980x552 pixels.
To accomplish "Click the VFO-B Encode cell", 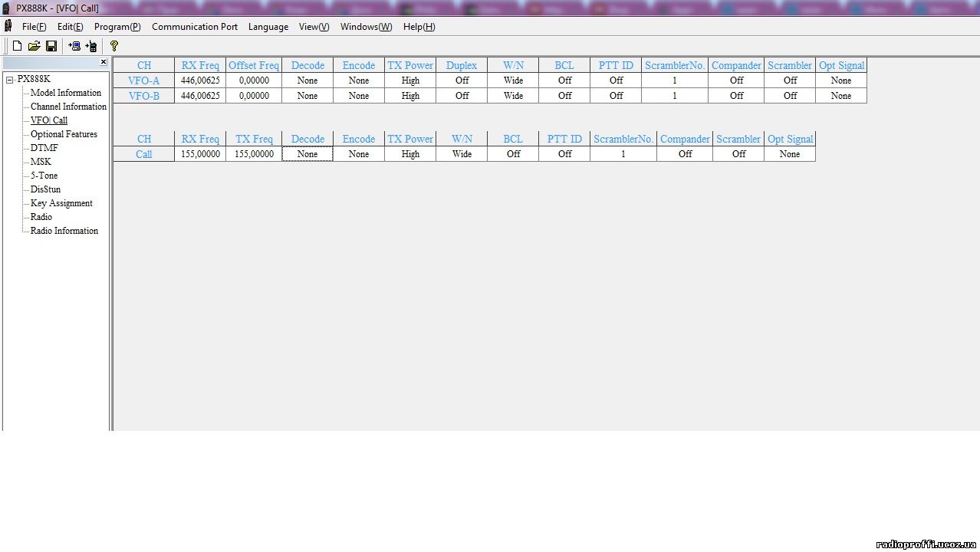I will click(359, 96).
